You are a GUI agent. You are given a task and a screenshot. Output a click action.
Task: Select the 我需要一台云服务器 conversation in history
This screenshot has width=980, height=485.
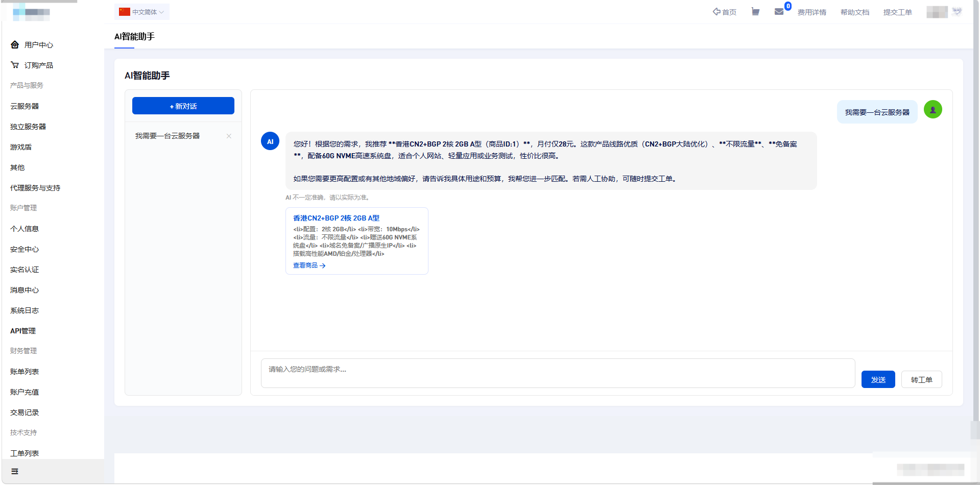click(x=168, y=136)
